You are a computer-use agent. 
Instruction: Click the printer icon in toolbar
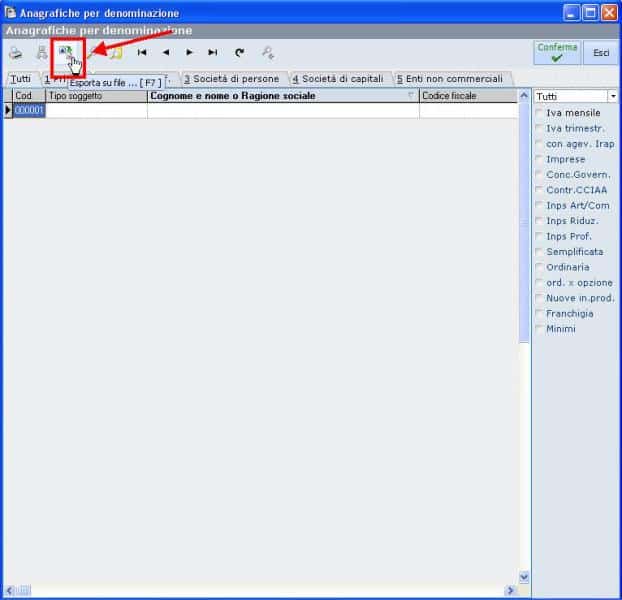tap(16, 53)
